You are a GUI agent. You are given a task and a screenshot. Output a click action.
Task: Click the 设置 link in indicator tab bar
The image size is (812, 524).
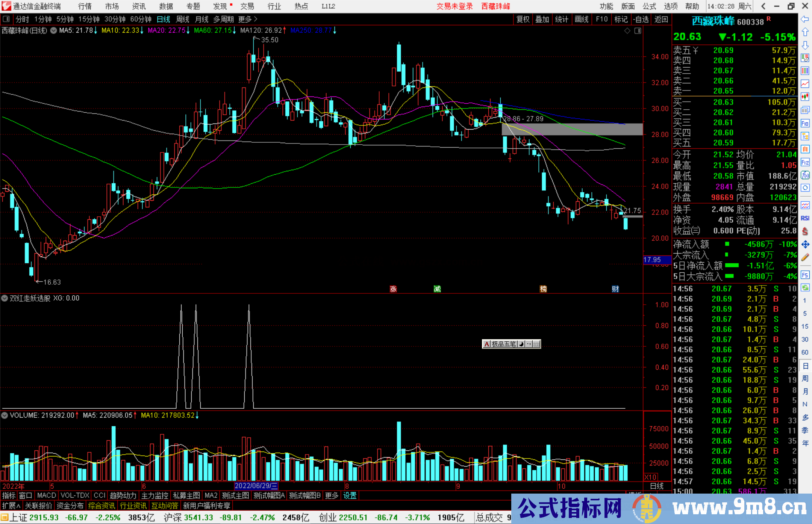[350, 496]
